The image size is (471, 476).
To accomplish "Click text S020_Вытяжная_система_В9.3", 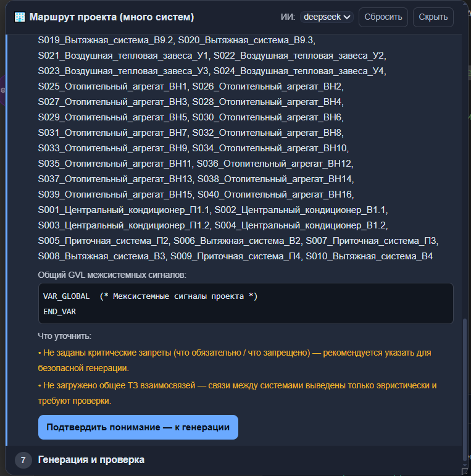I will pyautogui.click(x=246, y=40).
